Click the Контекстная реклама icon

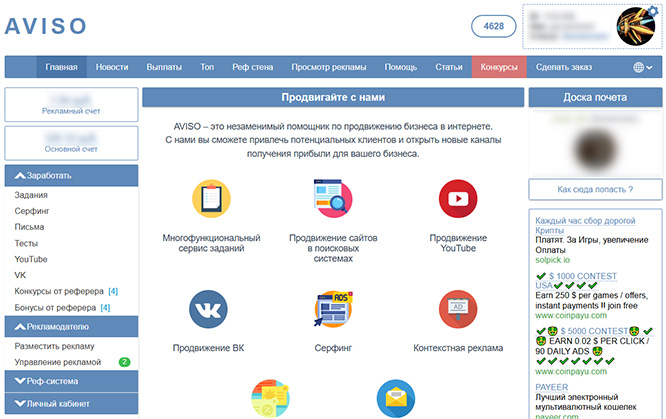458,311
